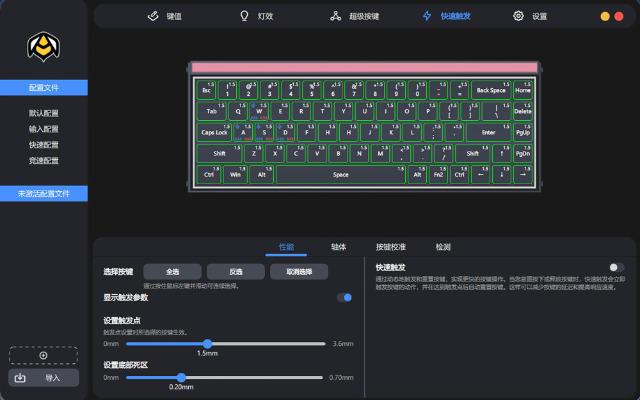Open the 键值 key mapping icon

(x=153, y=16)
